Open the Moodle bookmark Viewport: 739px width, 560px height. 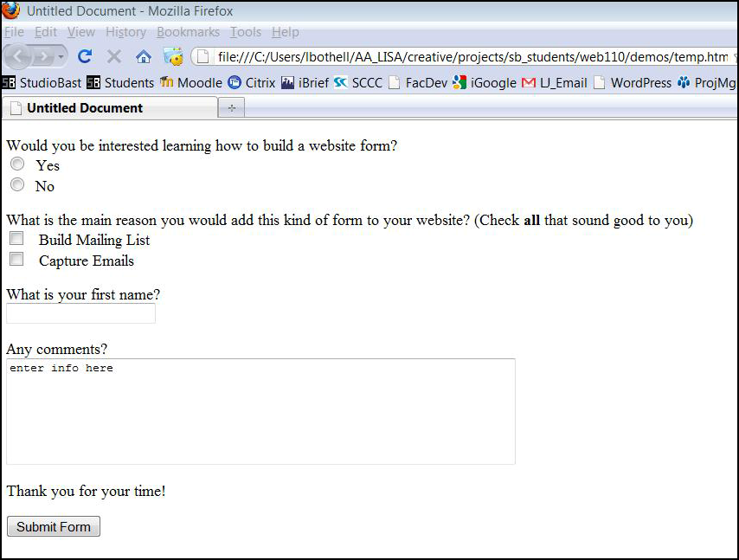190,83
